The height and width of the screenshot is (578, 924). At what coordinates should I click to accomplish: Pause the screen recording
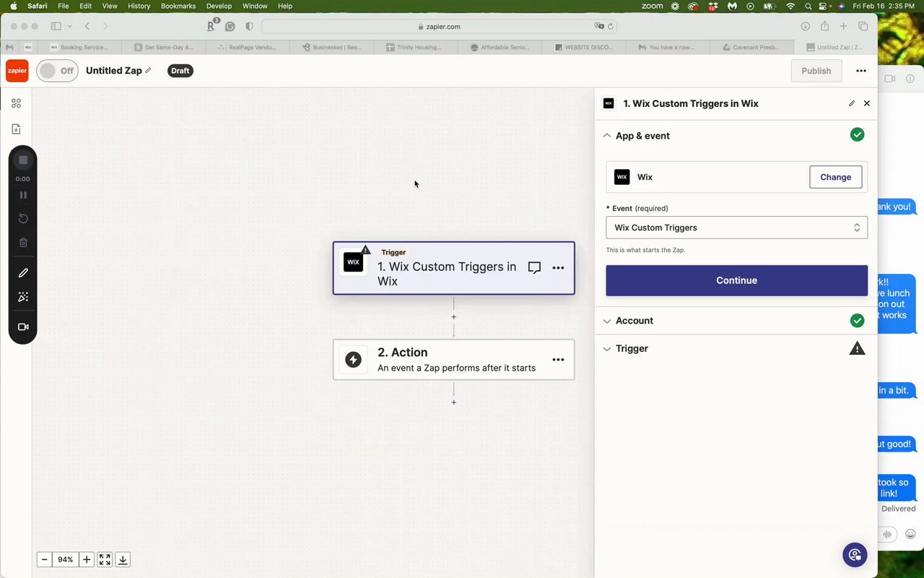pos(23,195)
